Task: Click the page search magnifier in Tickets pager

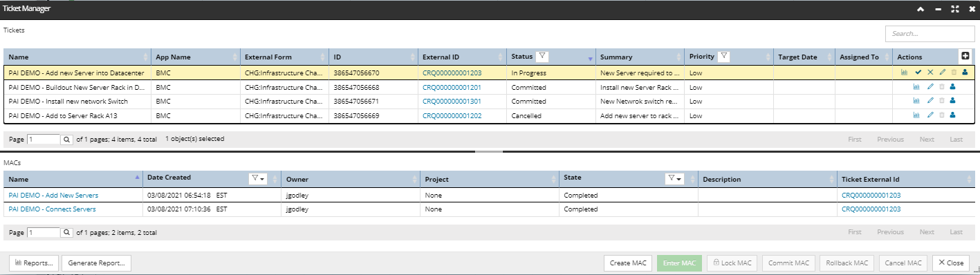Action: tap(67, 139)
